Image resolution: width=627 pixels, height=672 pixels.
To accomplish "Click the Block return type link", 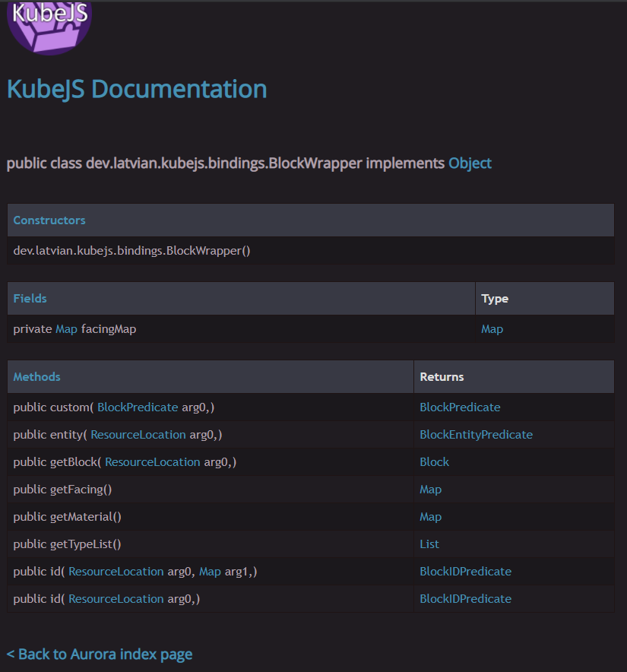I will tap(434, 462).
